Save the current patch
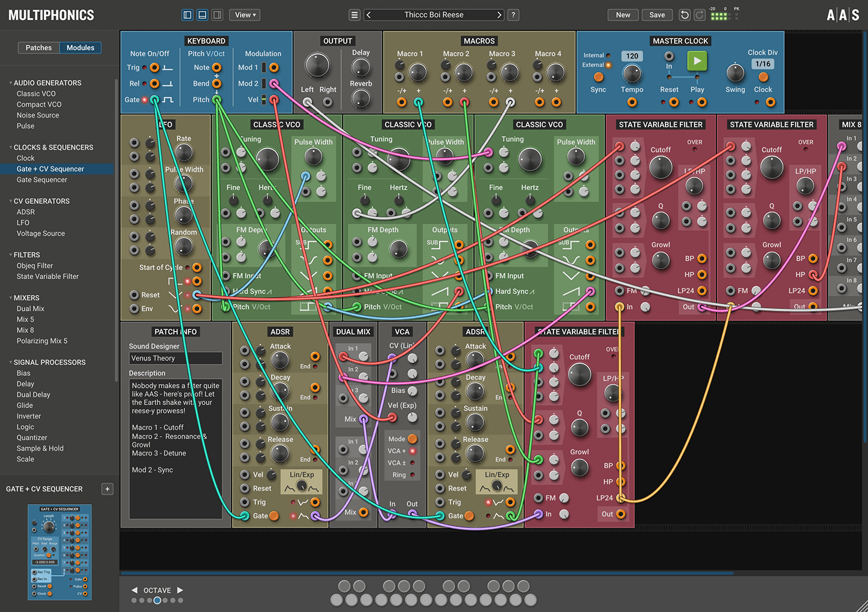Screen dimensions: 868x612 [x=657, y=14]
